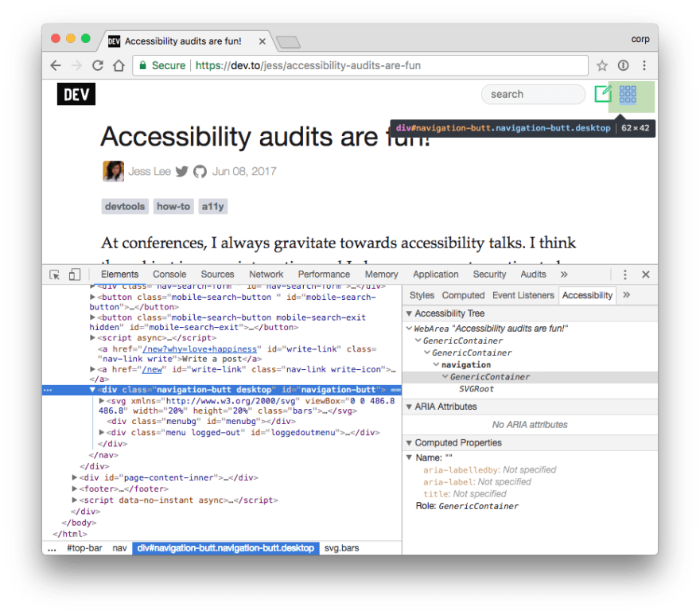
Task: Select #top-bar in the DOM breadcrumbs
Action: 84,548
